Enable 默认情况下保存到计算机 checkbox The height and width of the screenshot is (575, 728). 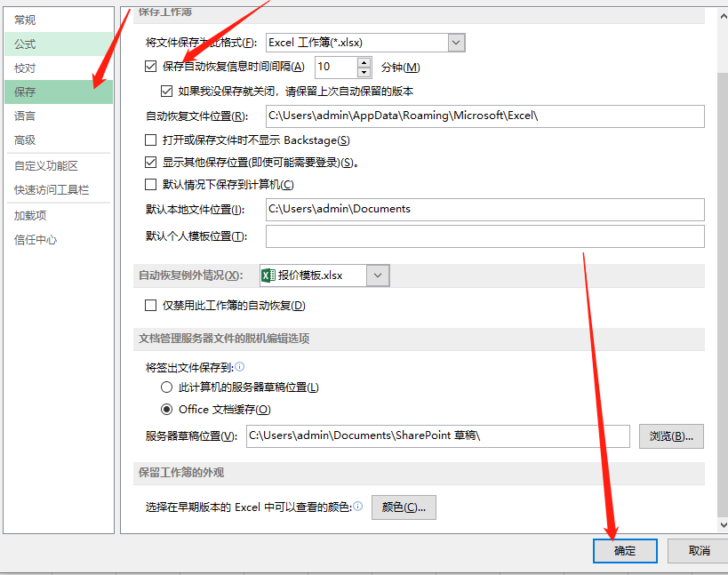[x=151, y=185]
